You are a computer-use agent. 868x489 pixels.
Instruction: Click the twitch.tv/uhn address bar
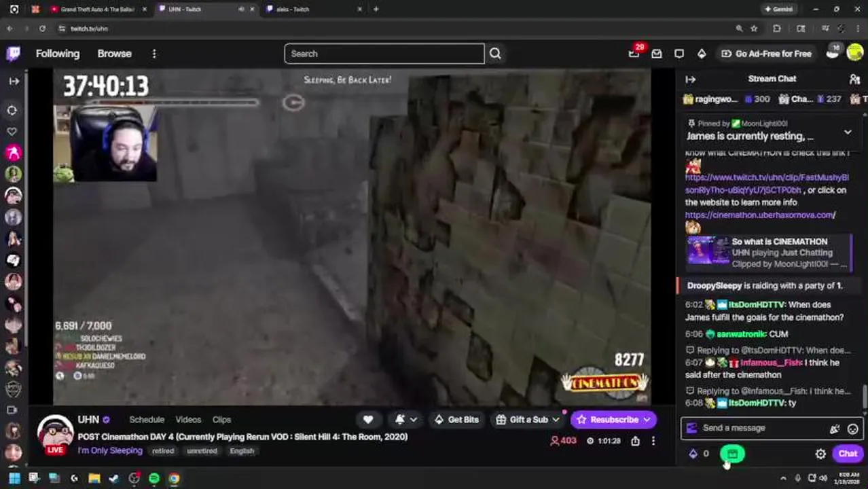click(394, 29)
